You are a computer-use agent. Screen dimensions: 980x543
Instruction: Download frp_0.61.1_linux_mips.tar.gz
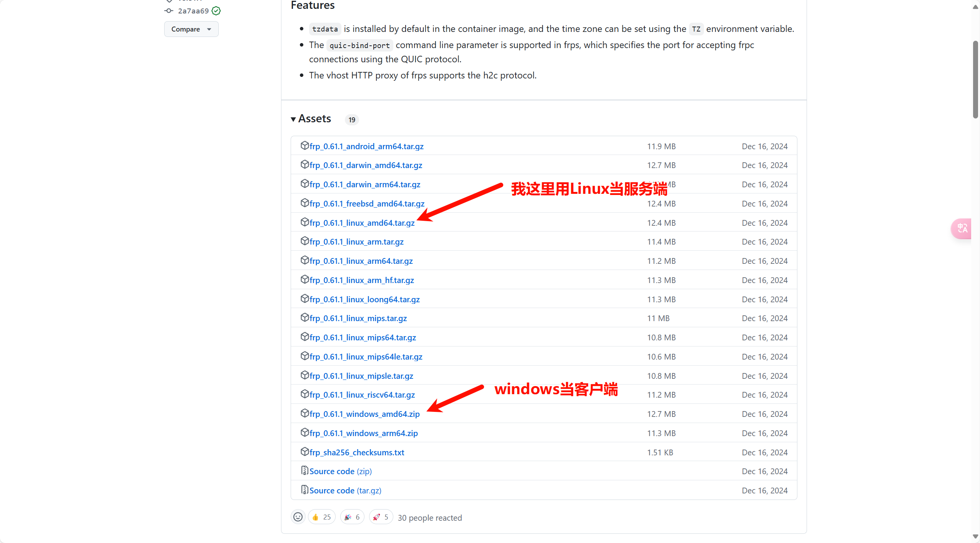(x=358, y=318)
